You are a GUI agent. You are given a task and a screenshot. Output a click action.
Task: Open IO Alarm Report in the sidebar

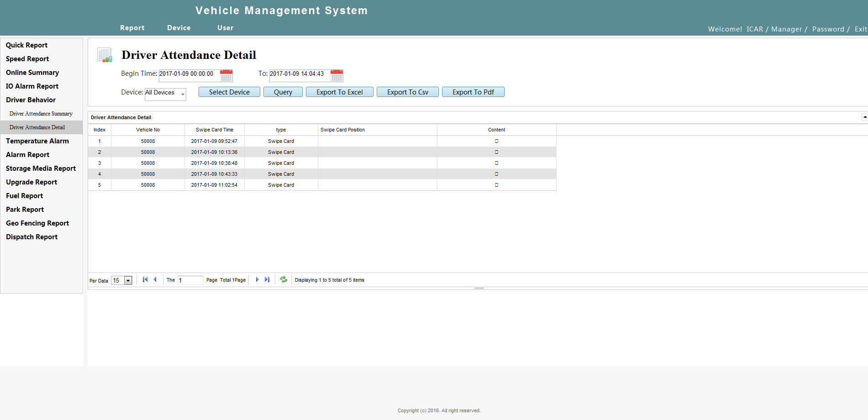click(x=32, y=86)
